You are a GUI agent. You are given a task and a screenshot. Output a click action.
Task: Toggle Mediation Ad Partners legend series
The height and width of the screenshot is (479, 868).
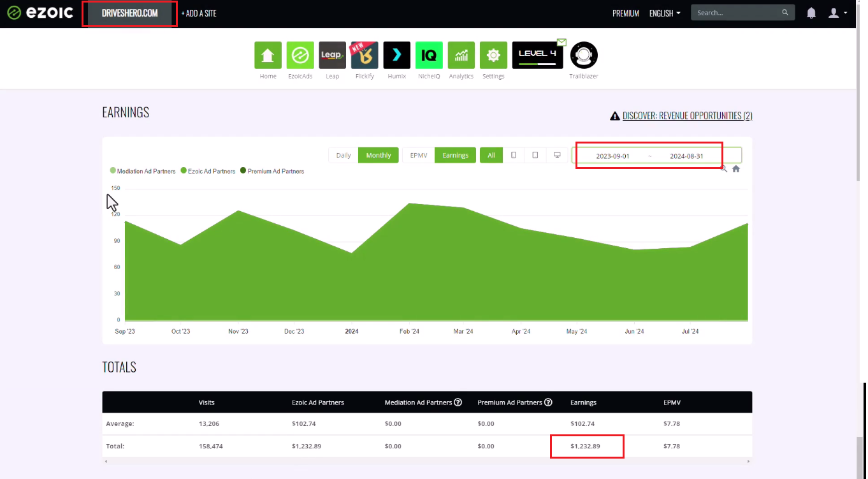coord(143,171)
